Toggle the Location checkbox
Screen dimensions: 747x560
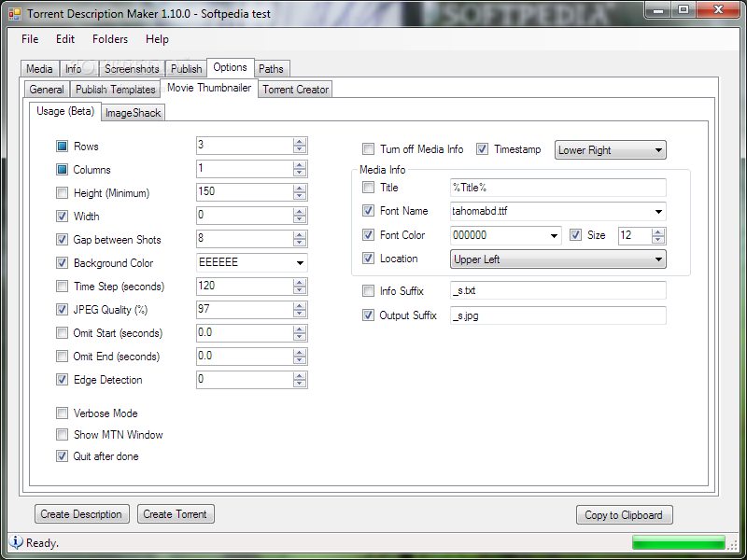tap(368, 259)
